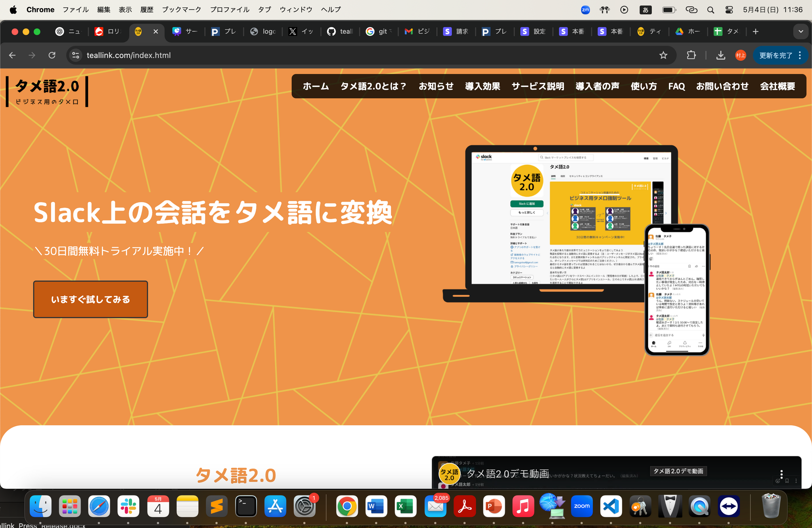Switch to the logo tab
This screenshot has width=812, height=528.
(263, 31)
